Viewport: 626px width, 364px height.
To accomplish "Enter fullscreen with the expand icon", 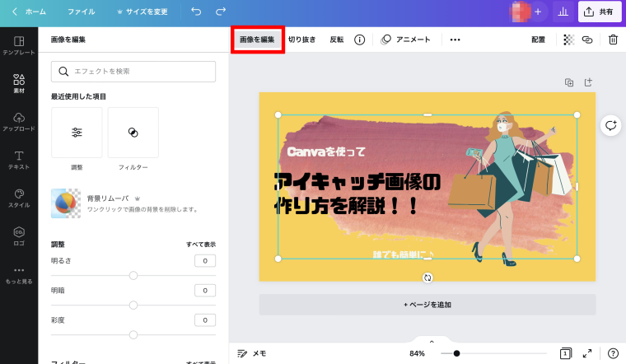I will (587, 353).
